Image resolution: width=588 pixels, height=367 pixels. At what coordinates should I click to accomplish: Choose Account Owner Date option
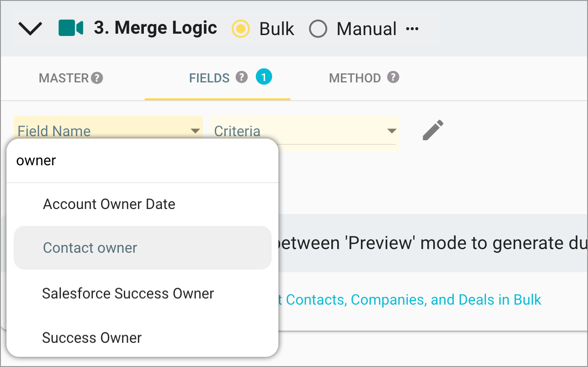point(109,204)
